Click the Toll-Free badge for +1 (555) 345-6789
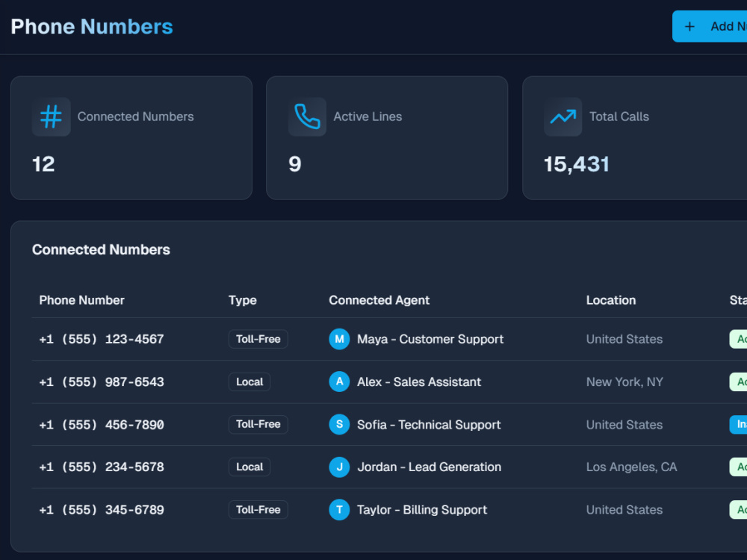The height and width of the screenshot is (560, 747). point(258,510)
